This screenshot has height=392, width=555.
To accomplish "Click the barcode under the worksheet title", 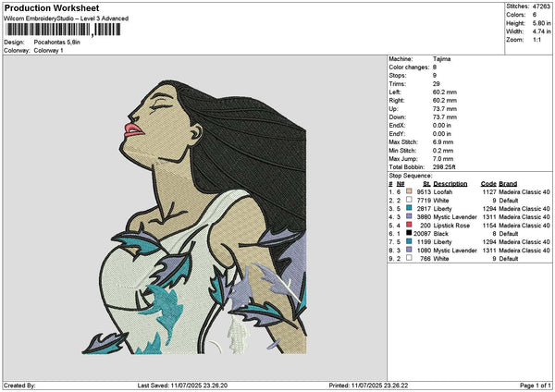I will click(62, 30).
